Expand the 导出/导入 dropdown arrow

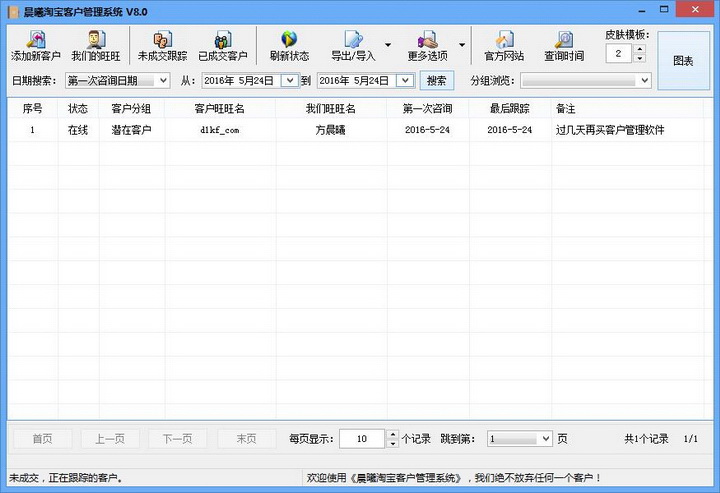(388, 45)
